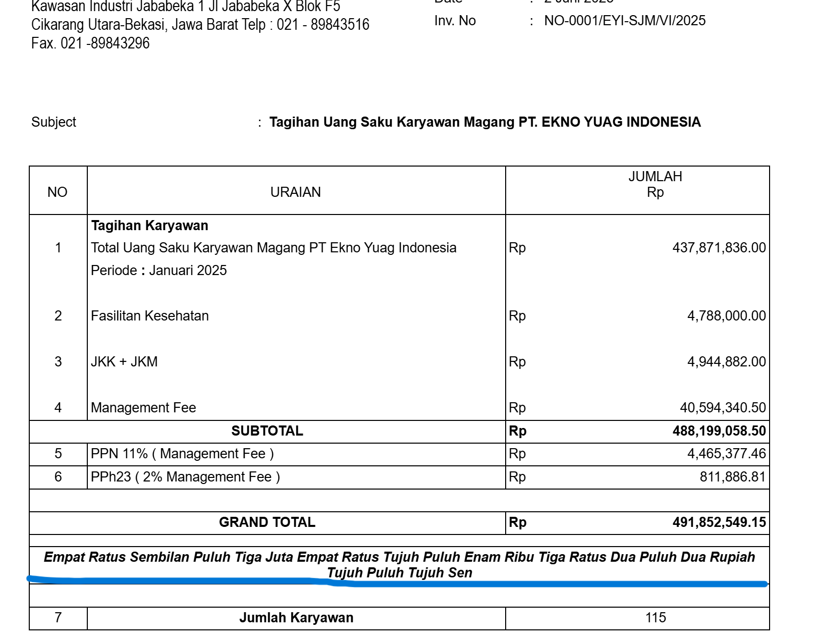Click the 'SUBTOTAL' label
Image resolution: width=814 pixels, height=644 pixels.
click(267, 431)
